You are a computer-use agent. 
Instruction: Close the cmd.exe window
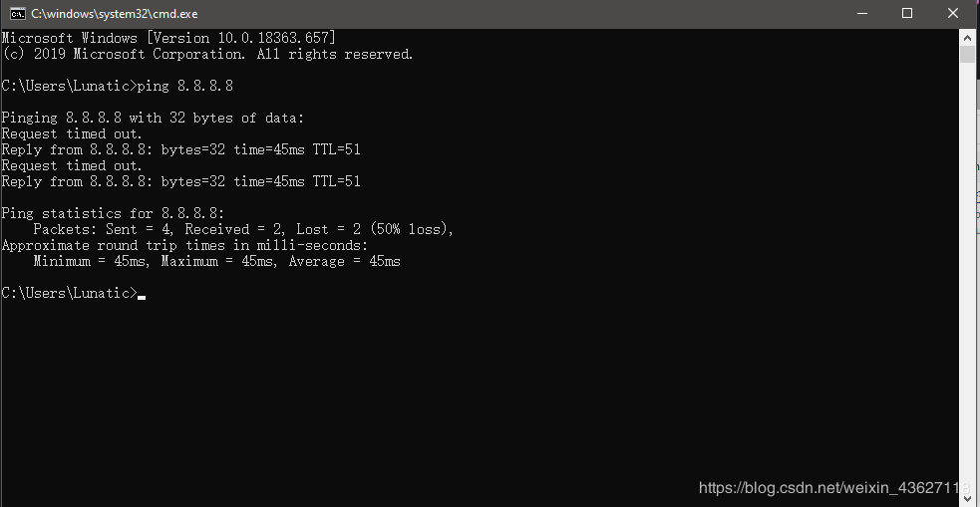pyautogui.click(x=953, y=14)
